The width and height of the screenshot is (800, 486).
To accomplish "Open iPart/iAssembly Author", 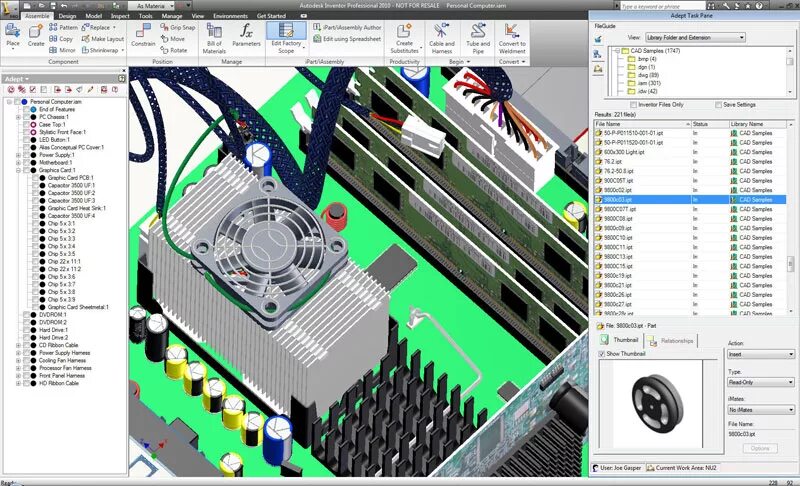I will (347, 27).
